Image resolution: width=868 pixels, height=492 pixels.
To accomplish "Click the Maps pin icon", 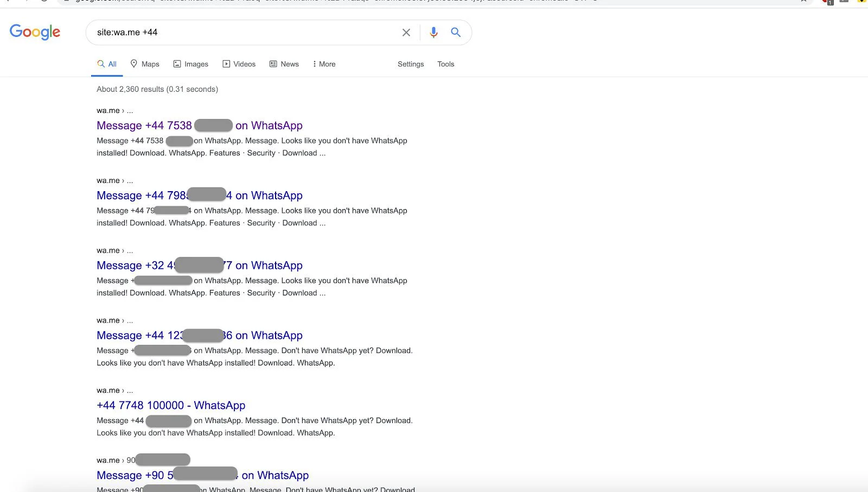I will click(x=134, y=64).
